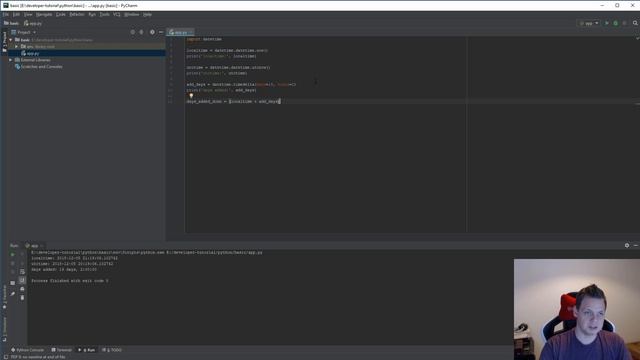Click the locate/scroll from source icon
Viewport: 640px width, 360px height.
133,32
